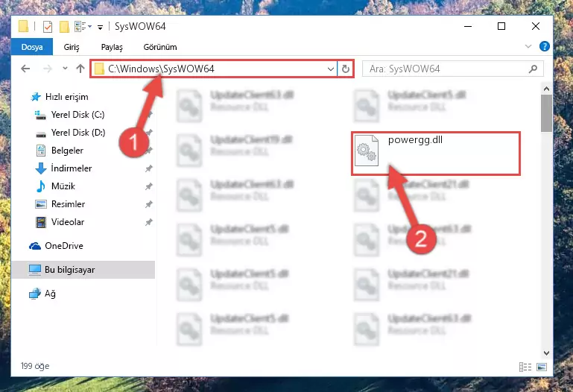573x392 pixels.
Task: Minimize the SysWOW64 window
Action: [468, 26]
